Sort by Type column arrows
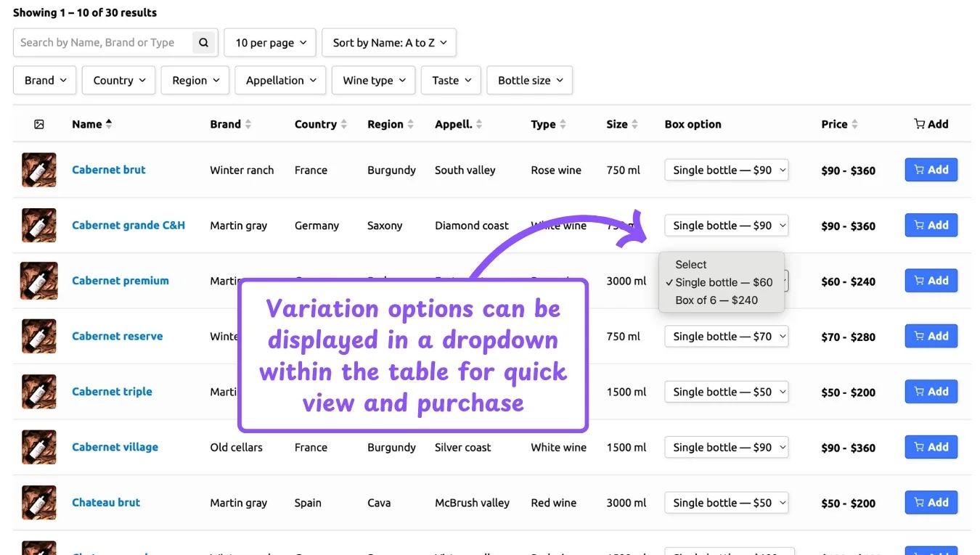Screen dimensions: 980x555 pyautogui.click(x=563, y=124)
